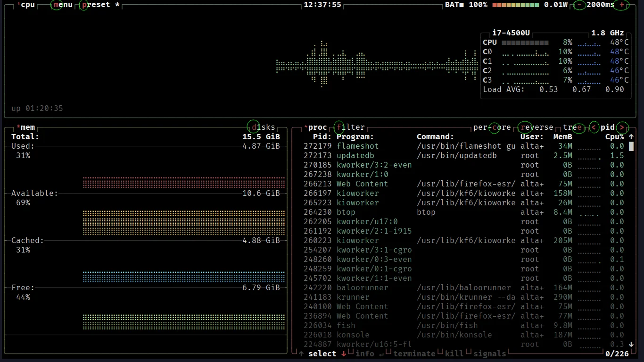
Task: Click the BAT 100% indicator
Action: (x=466, y=5)
